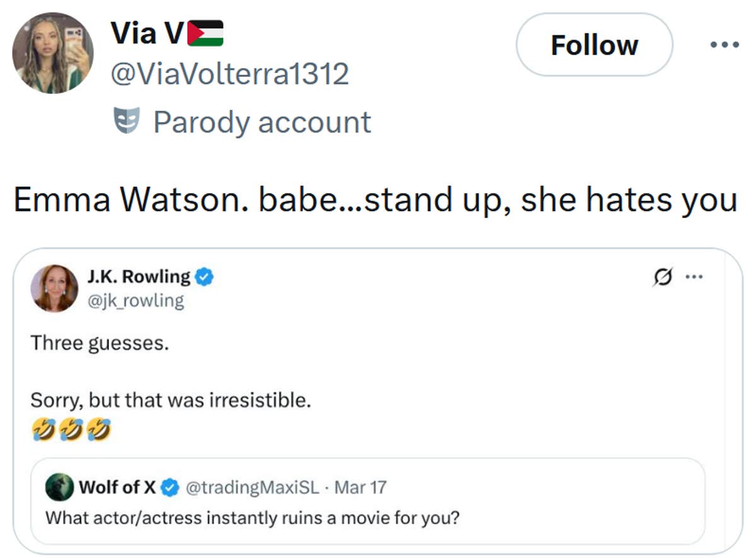Click the first laughing emoji in Rowling's reply
Image resolution: width=756 pixels, height=558 pixels.
click(44, 429)
